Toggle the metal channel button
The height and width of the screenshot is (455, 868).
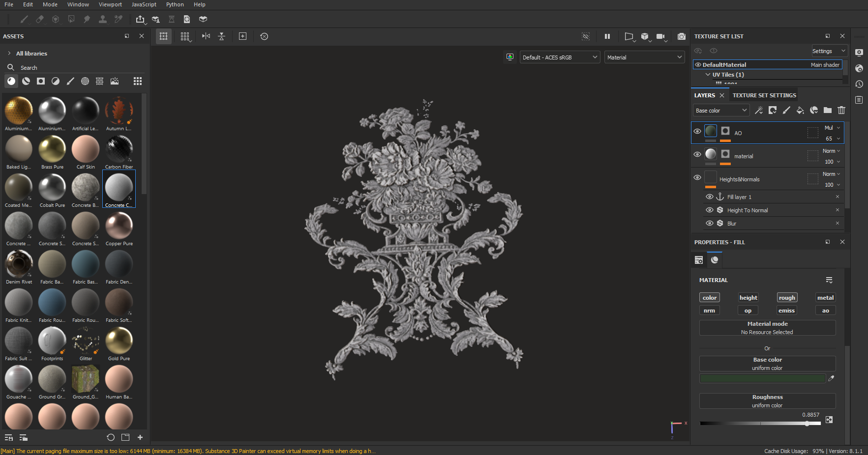825,298
